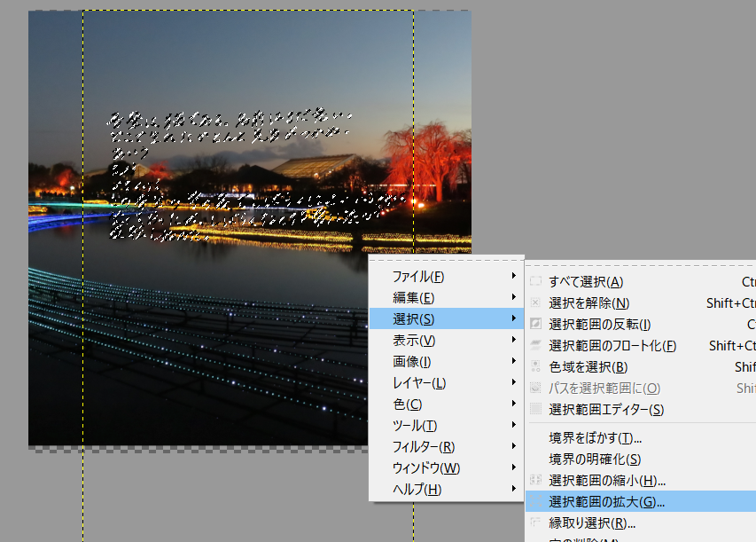Choose 境界をぼかす(T)... feather option

641,437
